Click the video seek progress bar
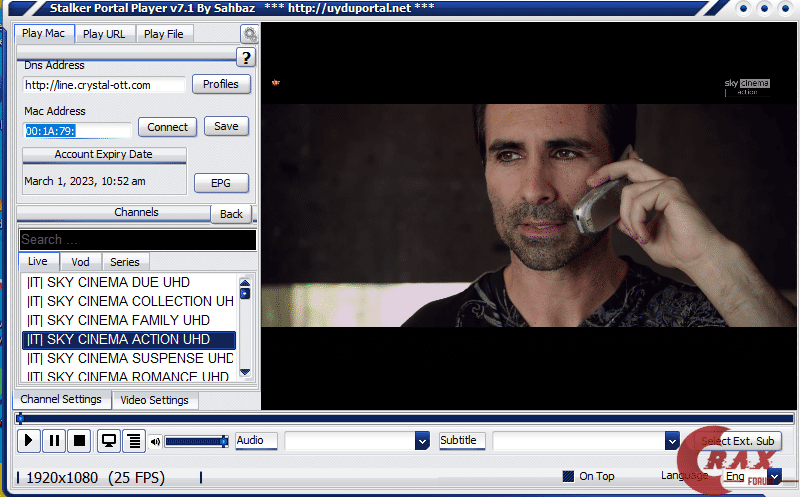 coord(404,419)
